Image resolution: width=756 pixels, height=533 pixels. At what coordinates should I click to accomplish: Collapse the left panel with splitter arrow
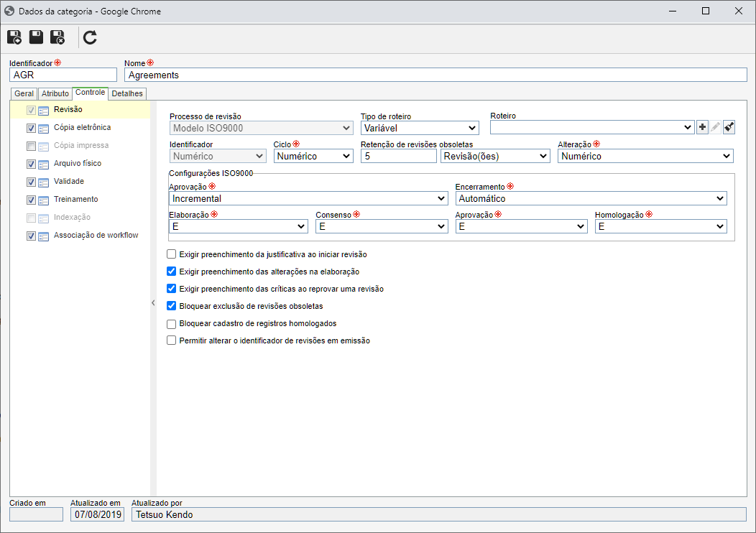coord(153,302)
